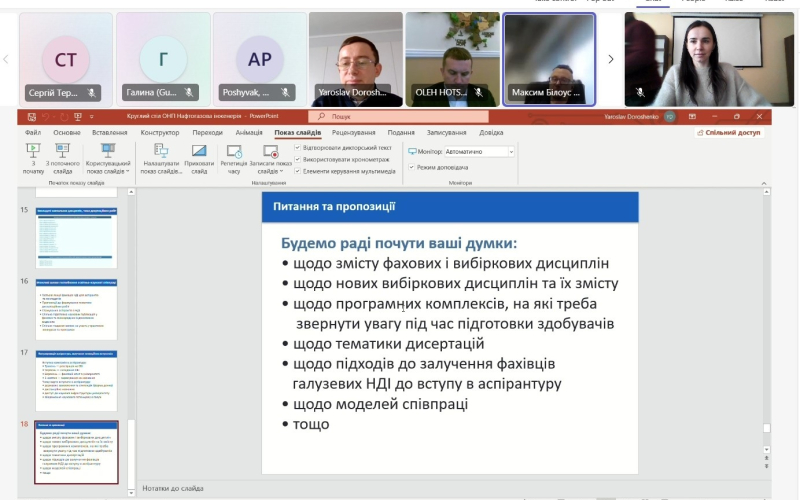Click slide area scroll down arrow
800x500 pixels.
click(x=766, y=449)
